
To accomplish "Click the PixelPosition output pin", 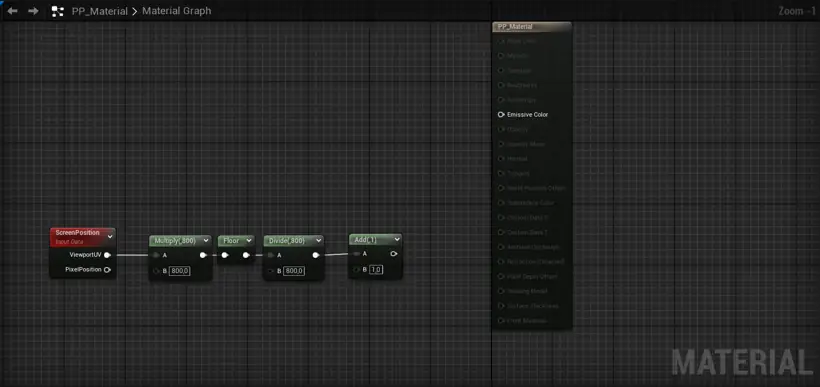I will point(107,270).
